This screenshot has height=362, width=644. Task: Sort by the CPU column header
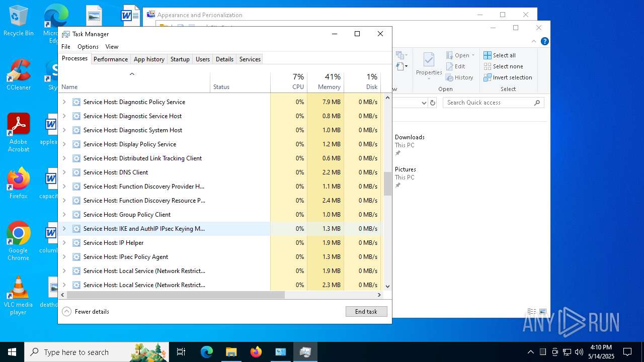click(289, 82)
